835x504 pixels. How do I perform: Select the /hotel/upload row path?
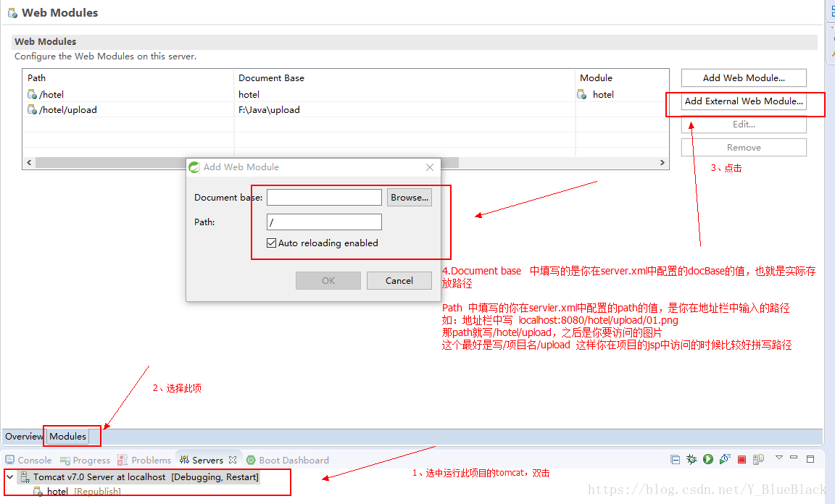click(x=68, y=109)
